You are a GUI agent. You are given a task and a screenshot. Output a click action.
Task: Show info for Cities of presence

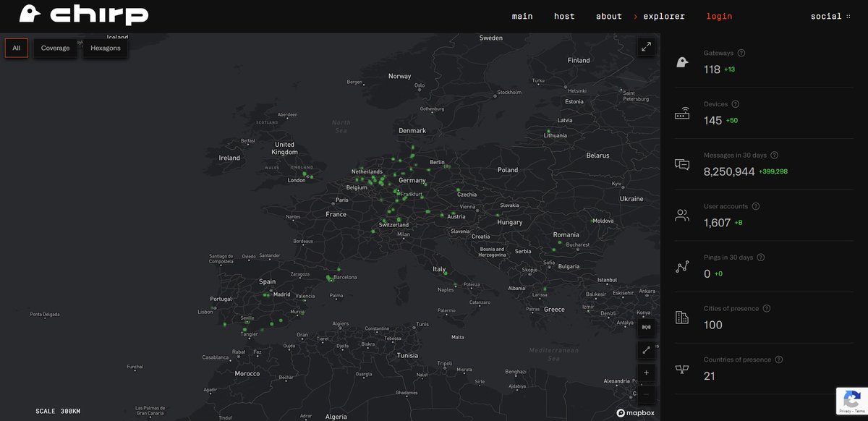click(x=767, y=308)
